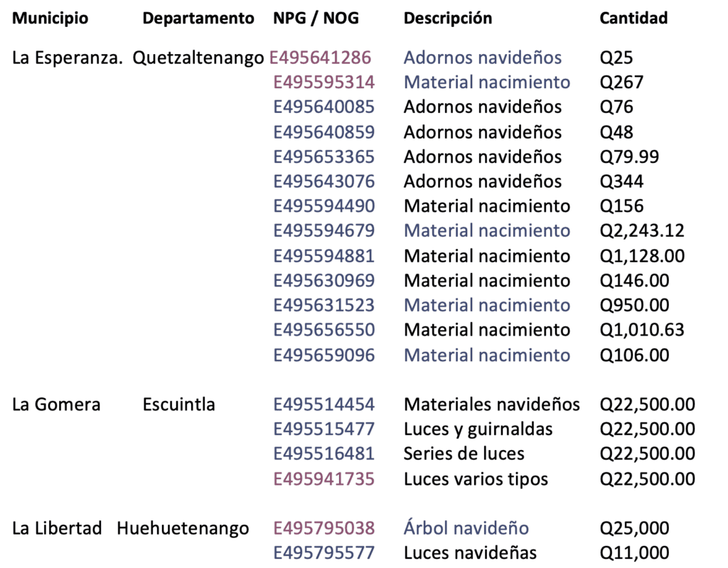The image size is (728, 568).
Task: Click the link E495630969
Action: (324, 280)
